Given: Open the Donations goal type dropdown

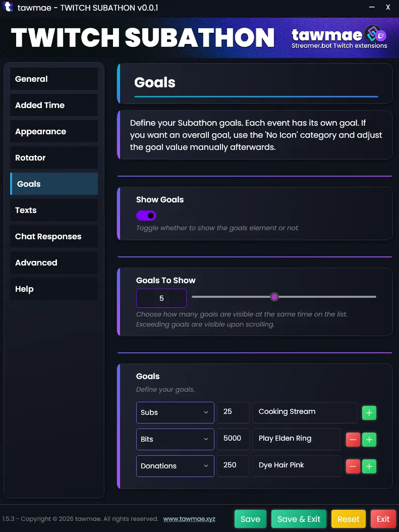Looking at the screenshot, I should pyautogui.click(x=175, y=466).
